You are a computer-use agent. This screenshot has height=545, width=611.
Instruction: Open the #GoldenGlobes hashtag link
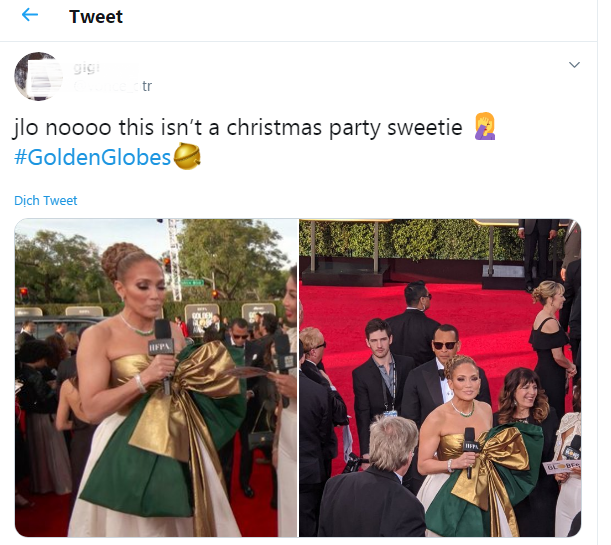(93, 157)
